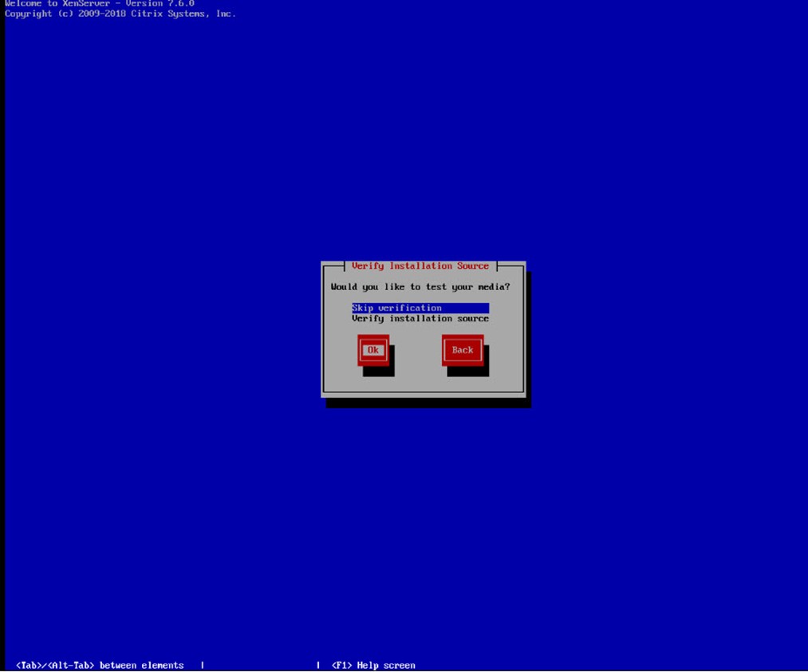The width and height of the screenshot is (808, 672).
Task: Choose "Verify installation source" list entry
Action: point(420,319)
